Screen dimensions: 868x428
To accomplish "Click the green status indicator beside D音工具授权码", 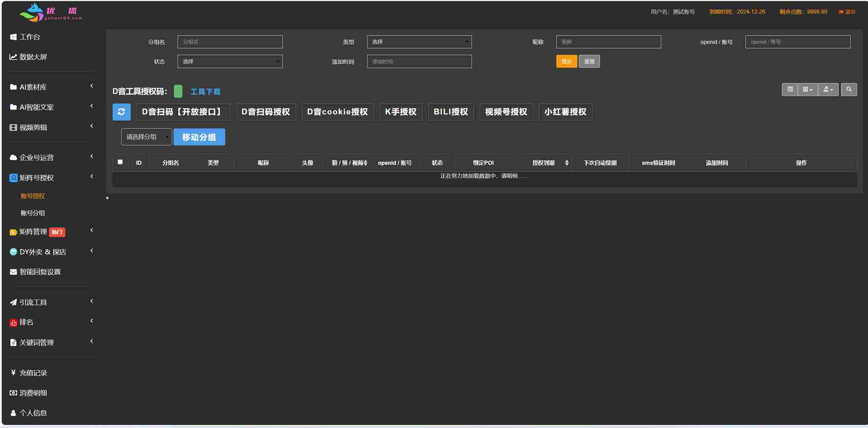I will pyautogui.click(x=178, y=91).
